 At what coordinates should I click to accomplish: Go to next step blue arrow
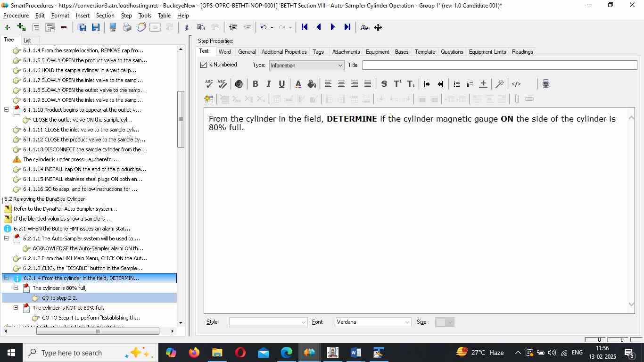[x=333, y=27]
